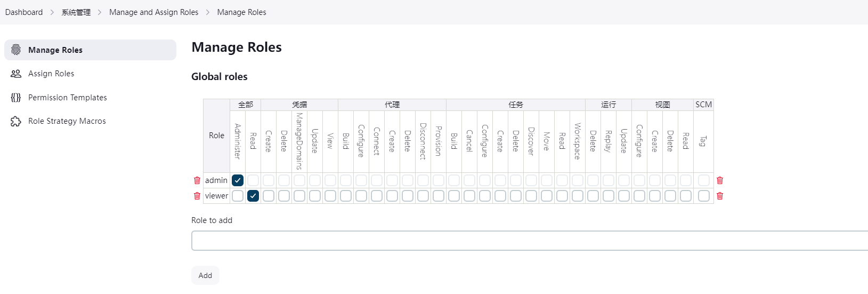Image resolution: width=868 pixels, height=294 pixels.
Task: Enable Administer permission for viewer role
Action: coord(238,196)
